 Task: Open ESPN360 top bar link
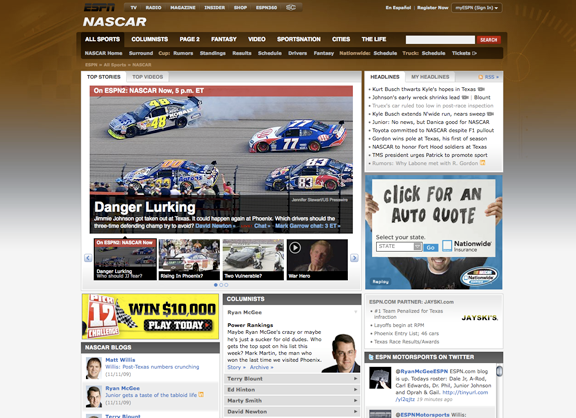click(x=266, y=8)
